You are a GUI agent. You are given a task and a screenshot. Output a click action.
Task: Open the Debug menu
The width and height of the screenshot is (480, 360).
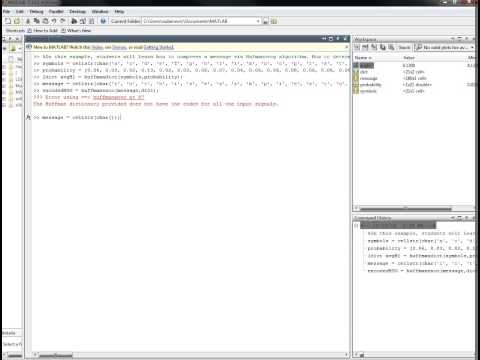point(36,12)
